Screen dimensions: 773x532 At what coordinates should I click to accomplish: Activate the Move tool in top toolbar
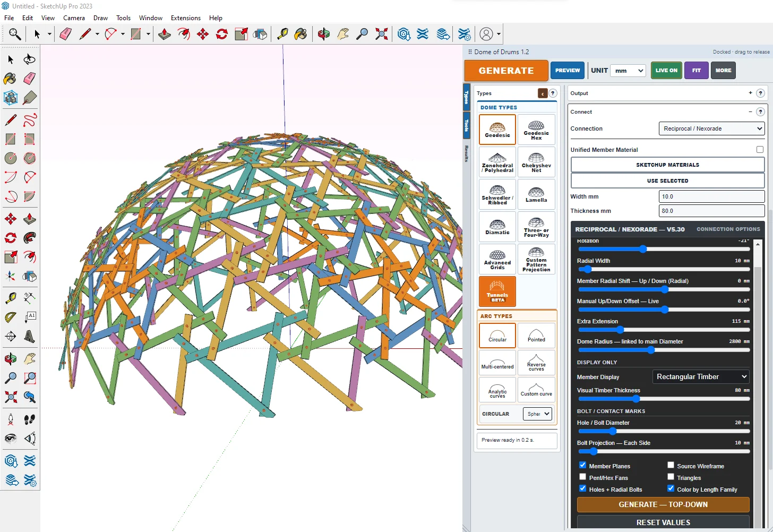(203, 34)
